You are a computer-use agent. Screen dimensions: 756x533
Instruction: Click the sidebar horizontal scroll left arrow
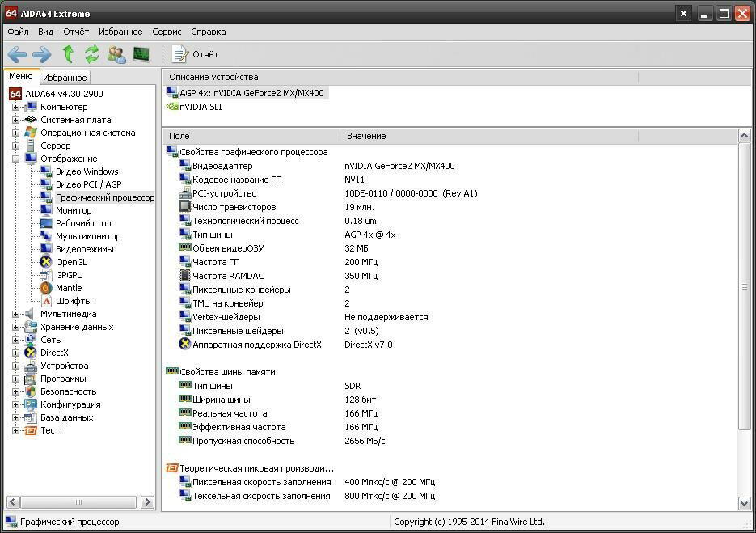(x=13, y=502)
